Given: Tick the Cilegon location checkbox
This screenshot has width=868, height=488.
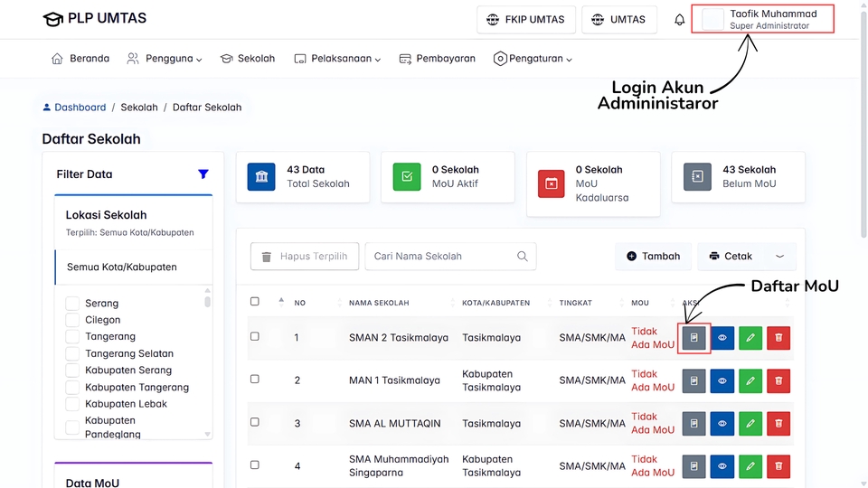Looking at the screenshot, I should pos(72,320).
